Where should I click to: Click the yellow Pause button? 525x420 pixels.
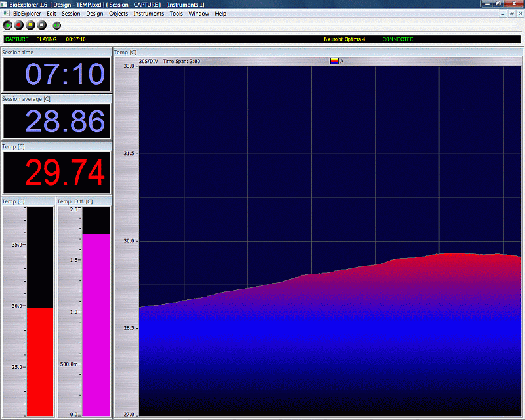click(30, 25)
